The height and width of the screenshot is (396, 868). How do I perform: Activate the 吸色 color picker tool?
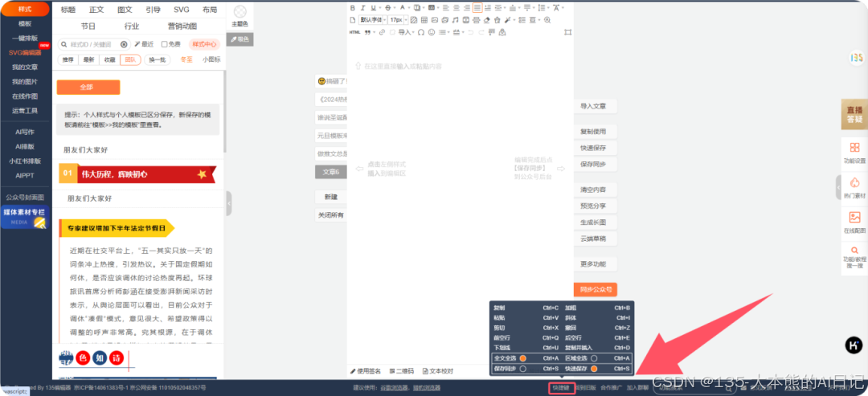(x=240, y=39)
